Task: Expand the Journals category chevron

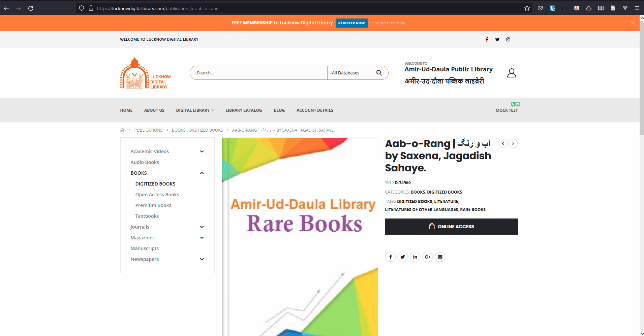Action: 202,227
